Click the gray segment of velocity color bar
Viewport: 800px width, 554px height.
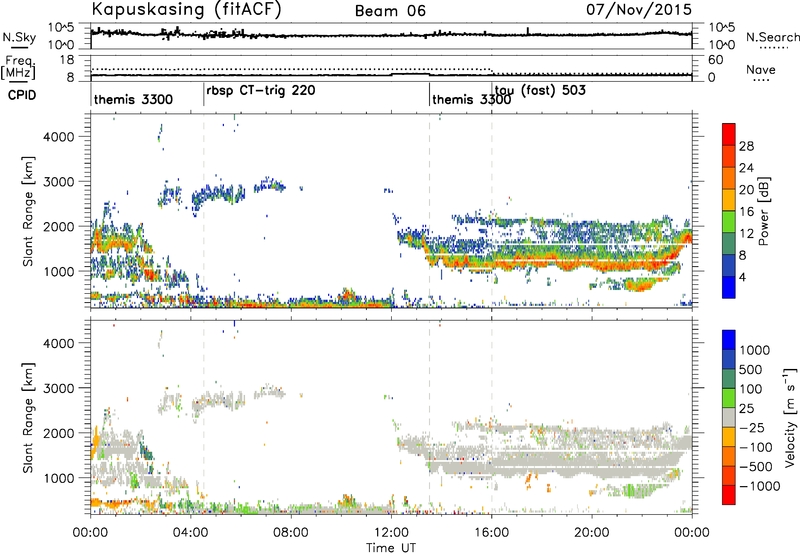[x=729, y=417]
